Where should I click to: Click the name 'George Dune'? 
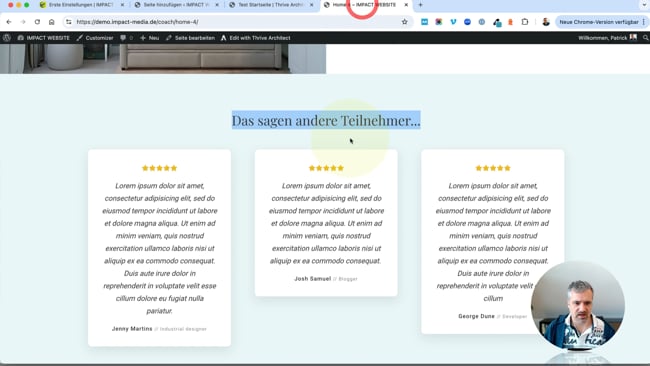coord(476,316)
